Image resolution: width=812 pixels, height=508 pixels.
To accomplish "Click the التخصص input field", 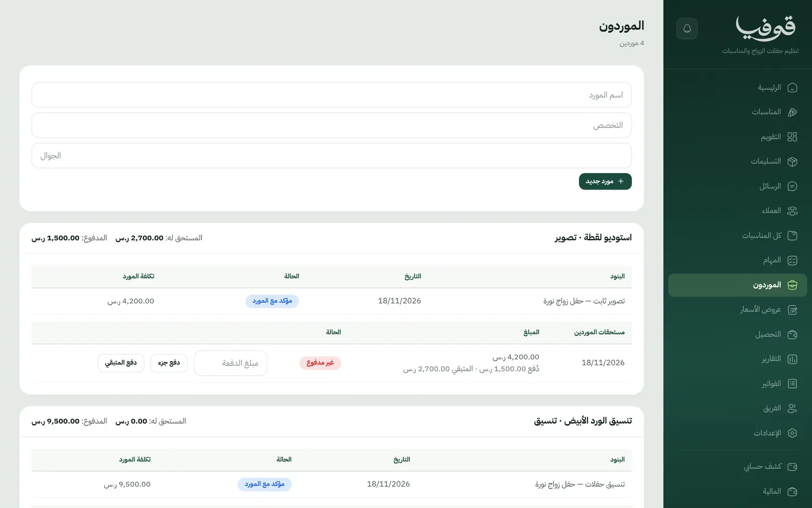I will click(331, 125).
